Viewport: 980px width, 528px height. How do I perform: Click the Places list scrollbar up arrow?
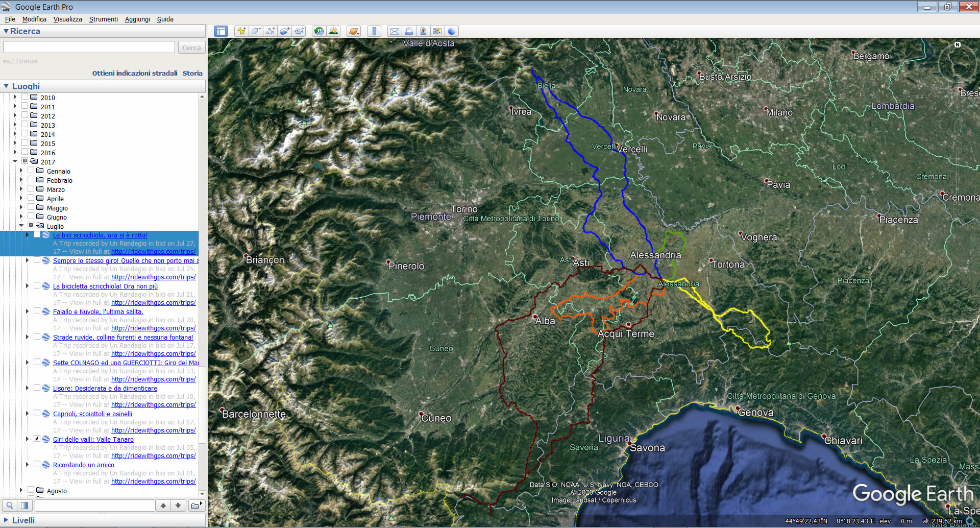[202, 97]
